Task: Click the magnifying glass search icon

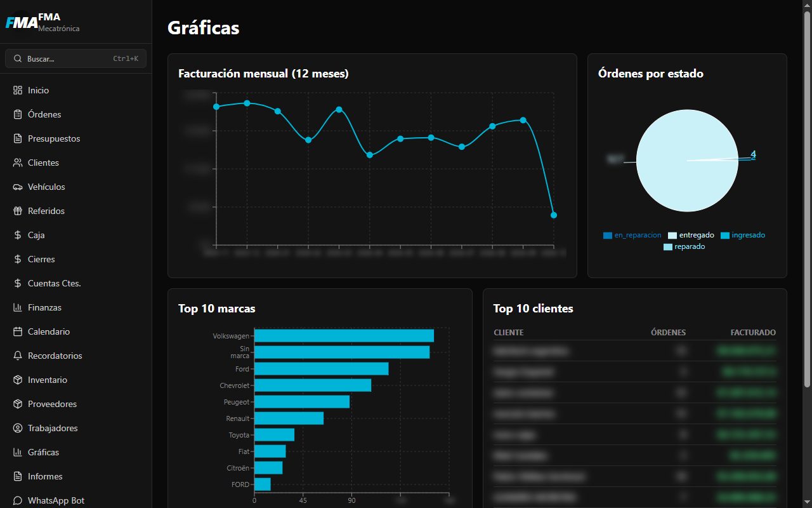Action: pyautogui.click(x=18, y=58)
